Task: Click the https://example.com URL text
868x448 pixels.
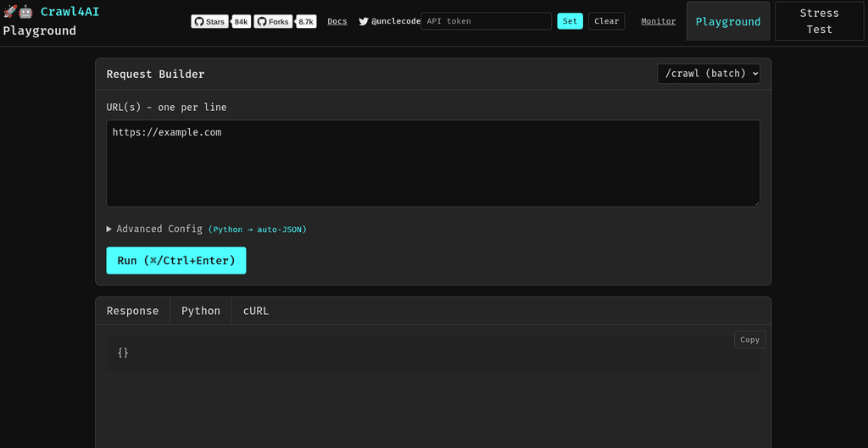Action: [x=167, y=132]
